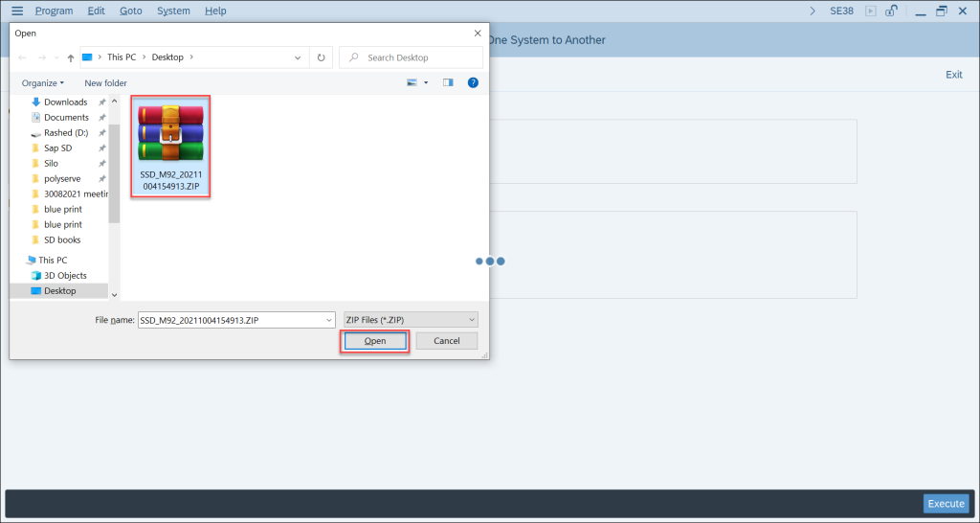Go up one folder level
The image size is (980, 523).
(x=71, y=57)
